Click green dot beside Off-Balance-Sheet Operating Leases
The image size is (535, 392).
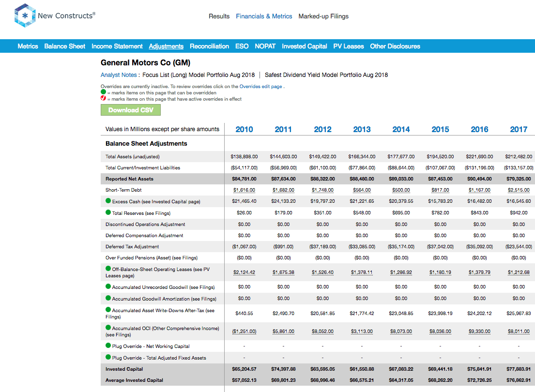pyautogui.click(x=108, y=268)
